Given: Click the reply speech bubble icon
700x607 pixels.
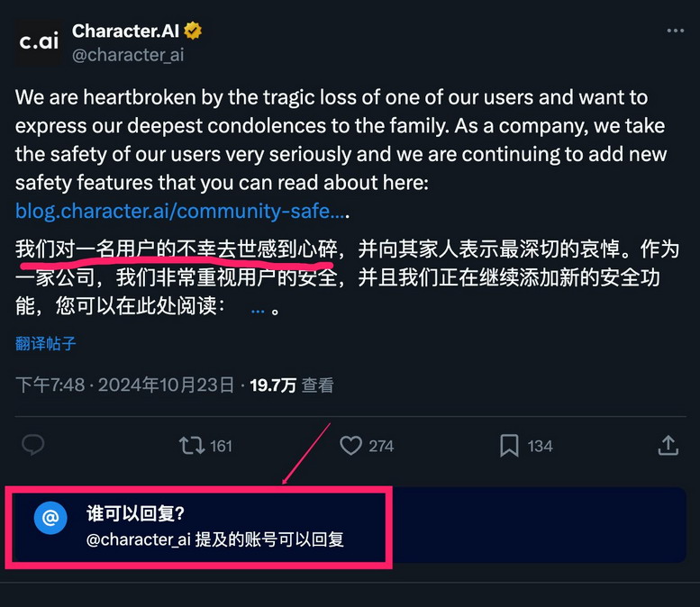Looking at the screenshot, I should click(x=34, y=445).
